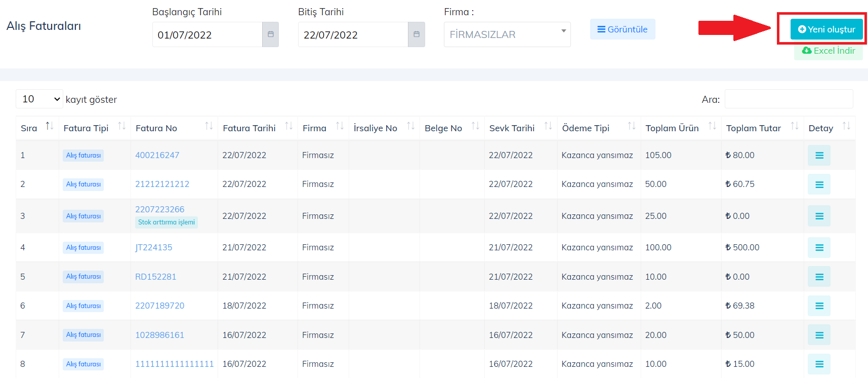The image size is (868, 378).
Task: Sort by Fatura Tarihi column arrows
Action: click(288, 126)
